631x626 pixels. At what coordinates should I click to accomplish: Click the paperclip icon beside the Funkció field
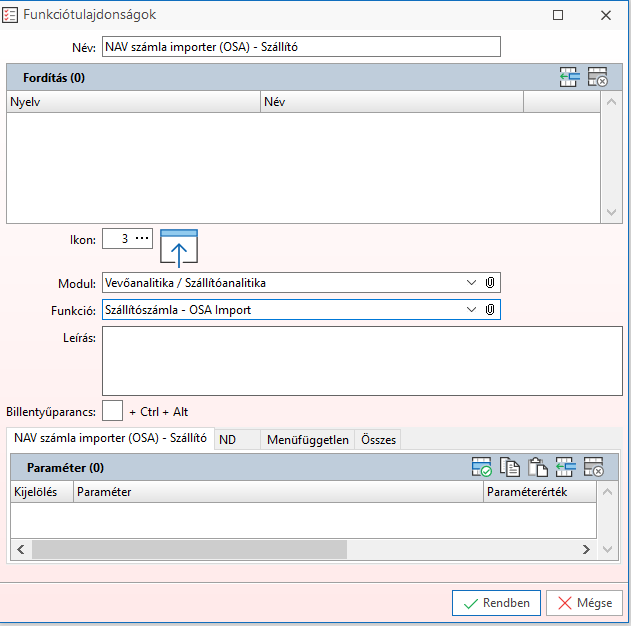coord(490,310)
